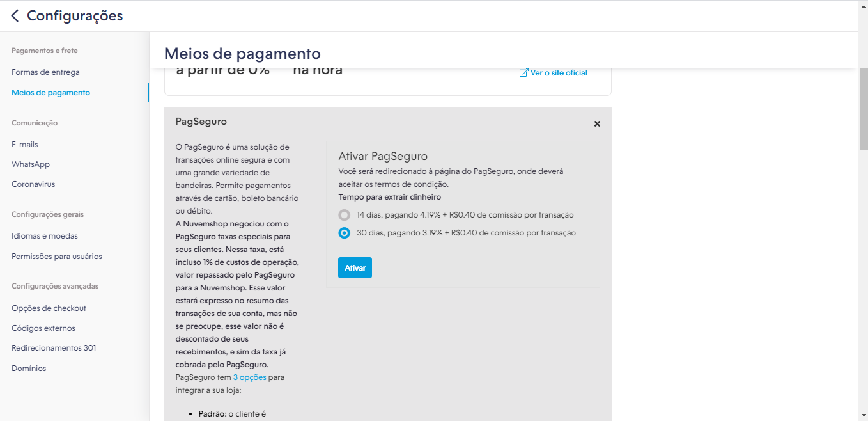This screenshot has height=421, width=868.
Task: Open Opções de checkout
Action: (x=49, y=308)
